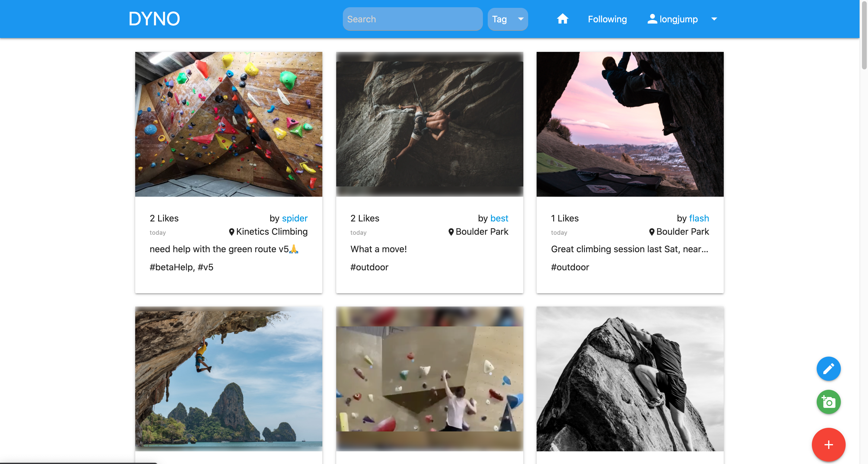This screenshot has width=868, height=464.
Task: Open spider's profile link
Action: click(295, 218)
